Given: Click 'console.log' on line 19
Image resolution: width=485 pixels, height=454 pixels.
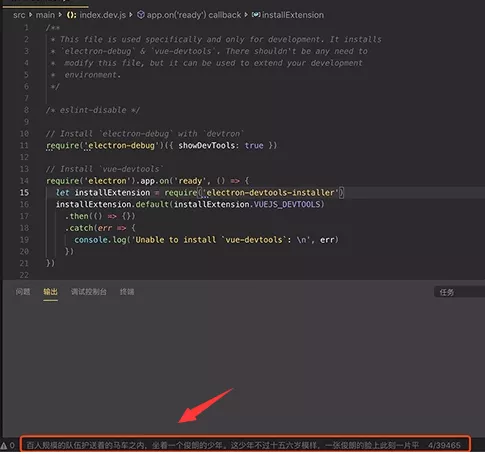Looking at the screenshot, I should coord(100,240).
